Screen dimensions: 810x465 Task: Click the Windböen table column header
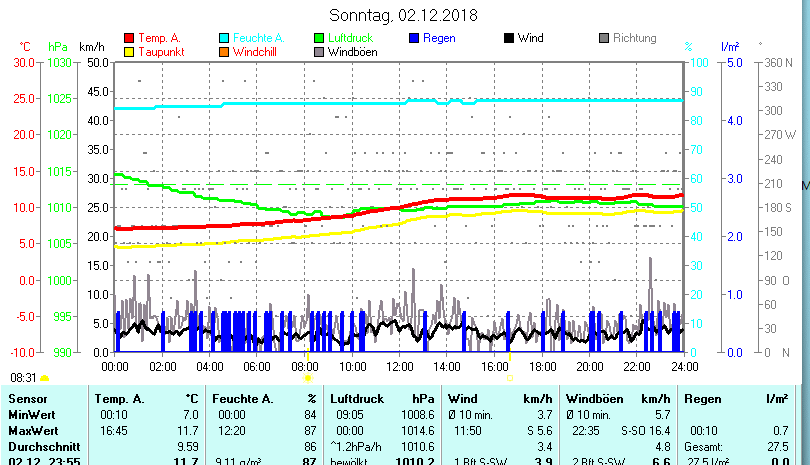tap(594, 399)
